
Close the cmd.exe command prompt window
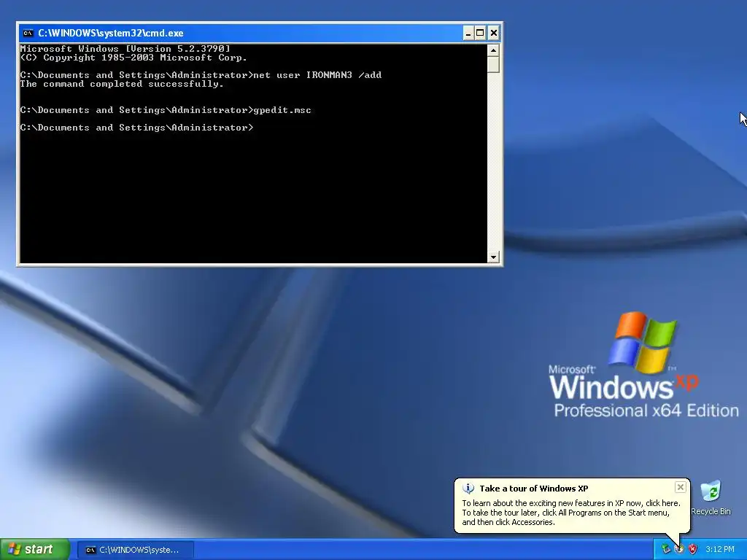494,33
